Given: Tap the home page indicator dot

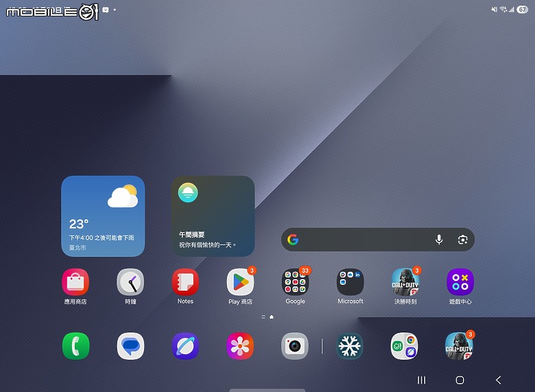Looking at the screenshot, I should (272, 317).
